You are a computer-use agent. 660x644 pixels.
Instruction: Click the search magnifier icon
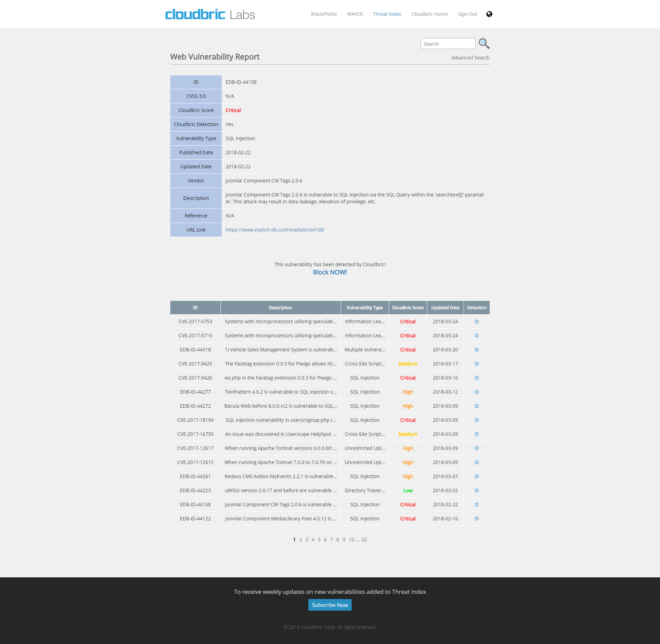[483, 44]
